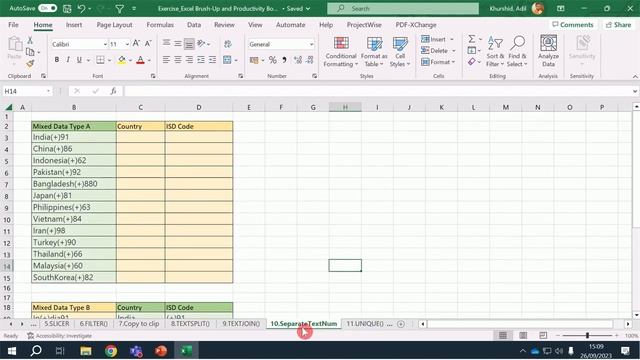This screenshot has height=360, width=640.
Task: Adjust the zoom slider handle
Action: [x=587, y=336]
